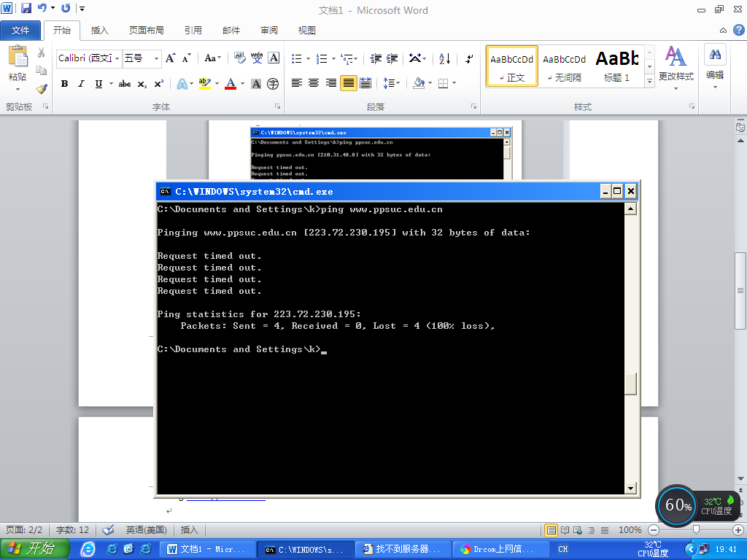The width and height of the screenshot is (747, 560).
Task: Switch to the 页面布局 Page Layout tab
Action: coord(146,31)
